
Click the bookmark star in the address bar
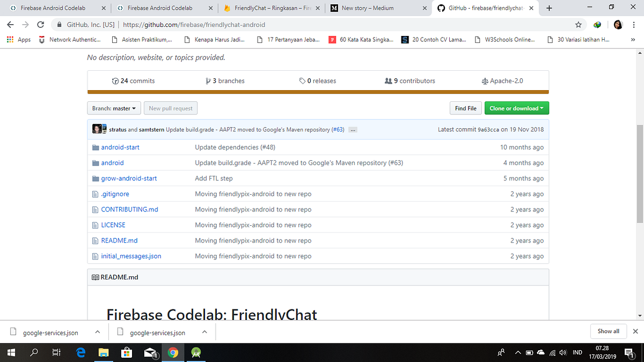pos(578,25)
